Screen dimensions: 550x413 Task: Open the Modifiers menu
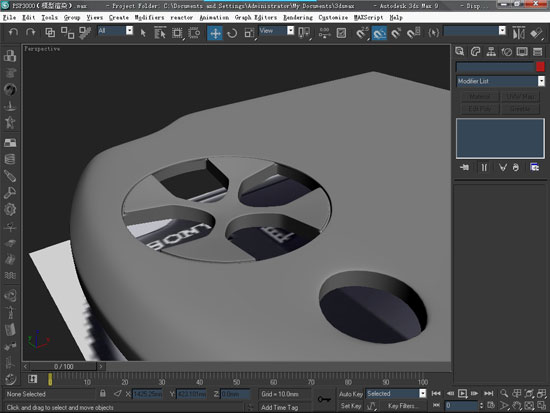pos(149,17)
